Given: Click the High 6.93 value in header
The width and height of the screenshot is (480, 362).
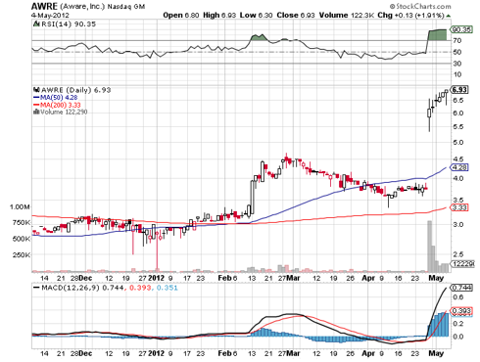Looking at the screenshot, I should pyautogui.click(x=219, y=15).
